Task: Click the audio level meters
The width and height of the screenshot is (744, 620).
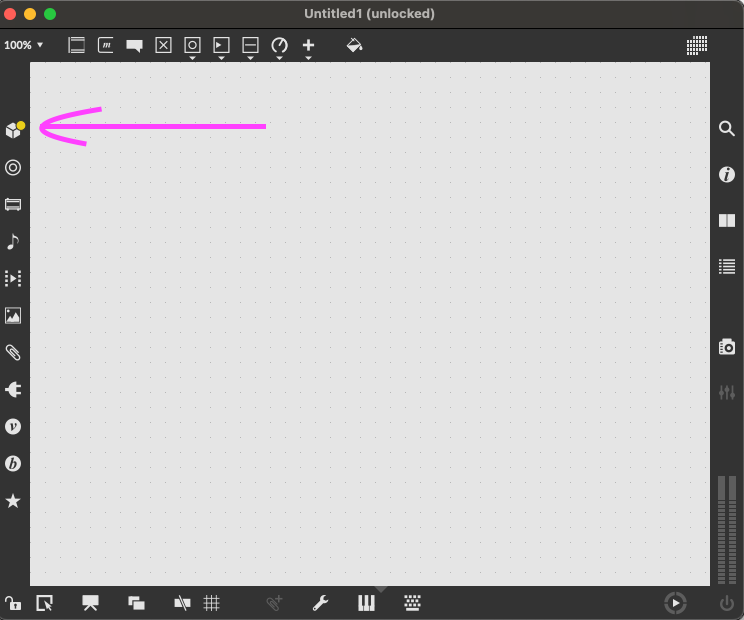Action: (x=726, y=530)
